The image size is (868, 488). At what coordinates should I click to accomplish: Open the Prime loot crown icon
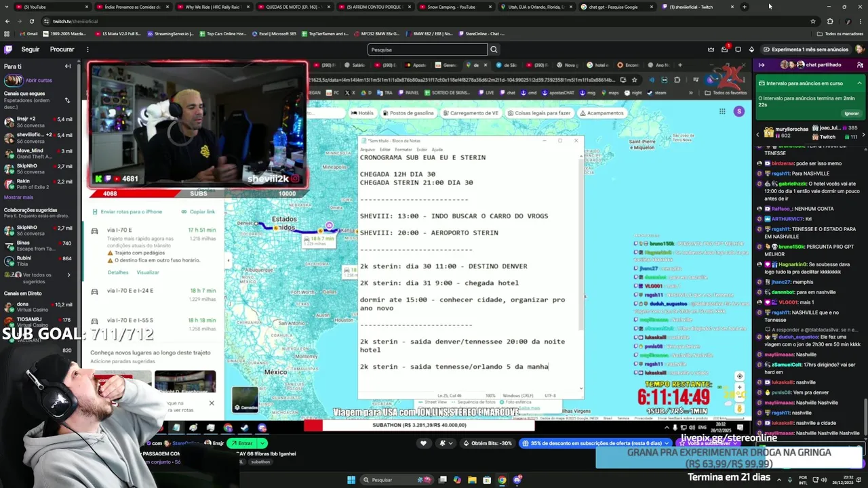(x=711, y=49)
